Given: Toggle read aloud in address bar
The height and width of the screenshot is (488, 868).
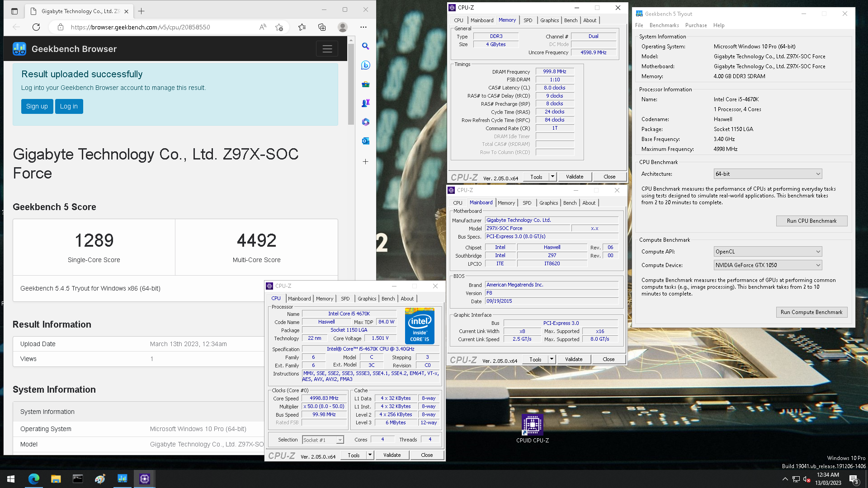Looking at the screenshot, I should (263, 27).
